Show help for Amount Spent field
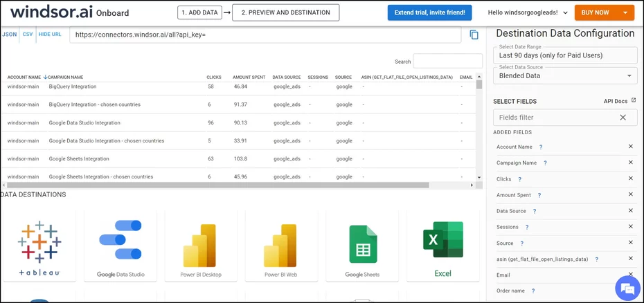 pos(539,196)
